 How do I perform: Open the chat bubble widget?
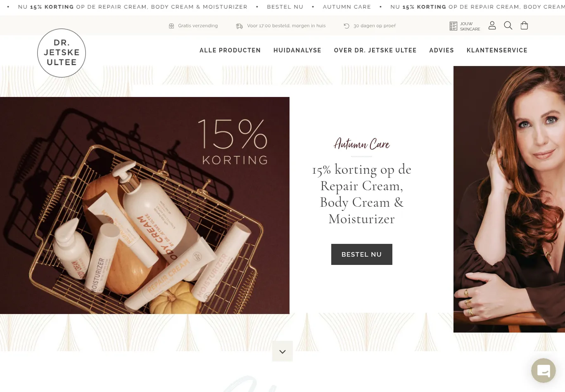(544, 371)
